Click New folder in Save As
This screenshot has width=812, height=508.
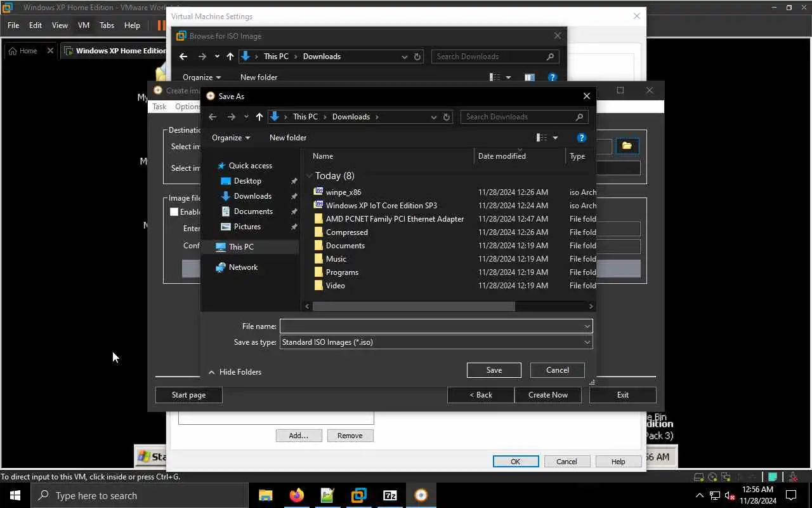pos(288,138)
